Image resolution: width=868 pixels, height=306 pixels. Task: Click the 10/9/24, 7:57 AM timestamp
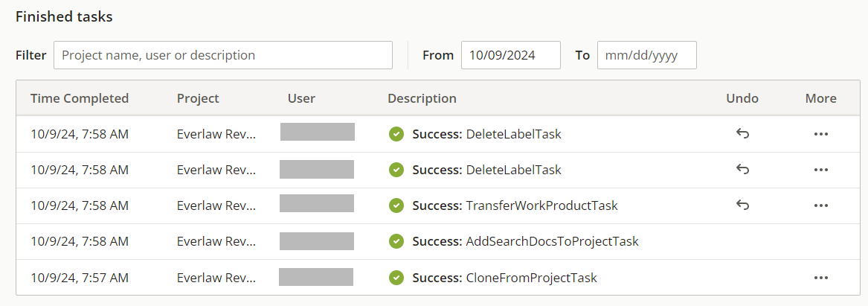pos(80,278)
